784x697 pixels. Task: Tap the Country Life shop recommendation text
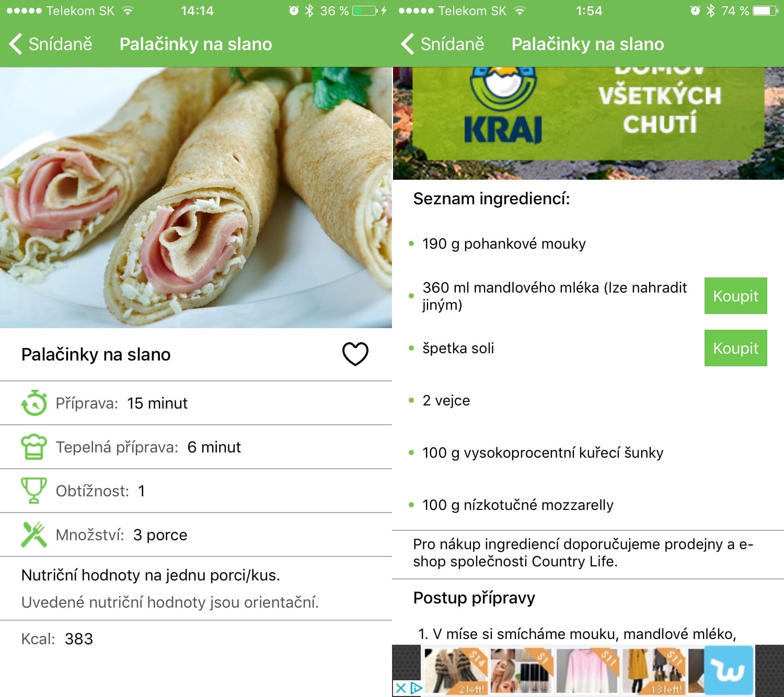point(583,553)
